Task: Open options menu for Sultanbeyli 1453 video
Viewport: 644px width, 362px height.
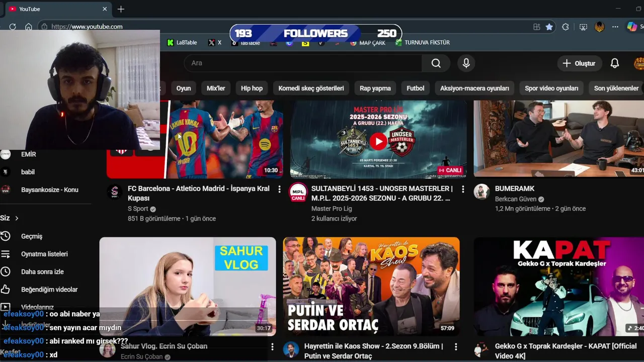Action: click(463, 189)
